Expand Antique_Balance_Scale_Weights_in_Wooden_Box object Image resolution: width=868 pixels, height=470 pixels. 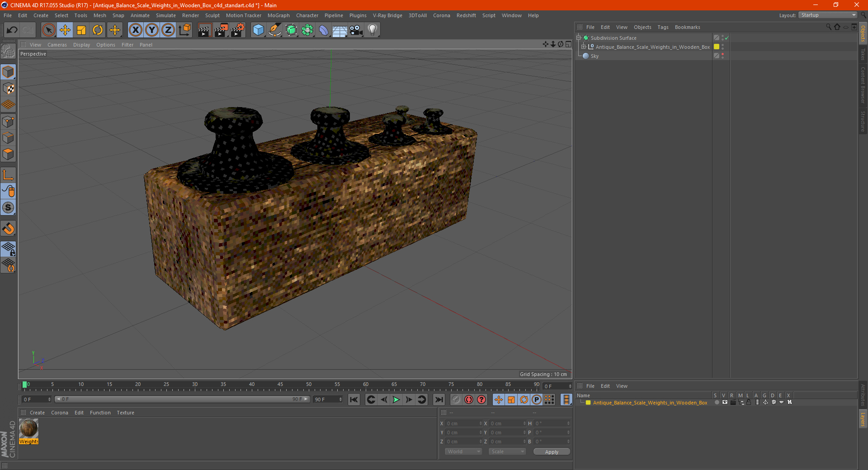click(583, 47)
